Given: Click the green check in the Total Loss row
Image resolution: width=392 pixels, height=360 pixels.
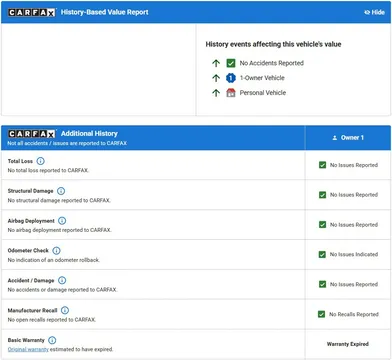Looking at the screenshot, I should point(322,165).
